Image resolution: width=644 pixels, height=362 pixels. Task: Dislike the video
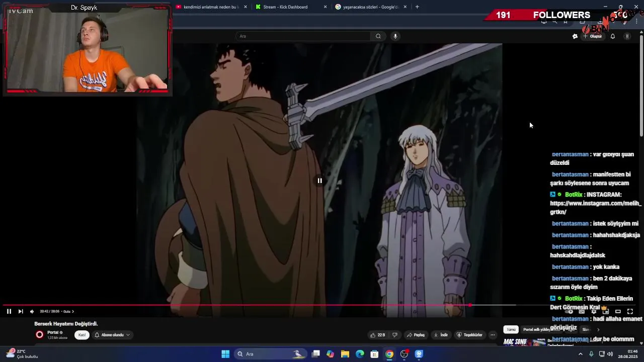[395, 335]
